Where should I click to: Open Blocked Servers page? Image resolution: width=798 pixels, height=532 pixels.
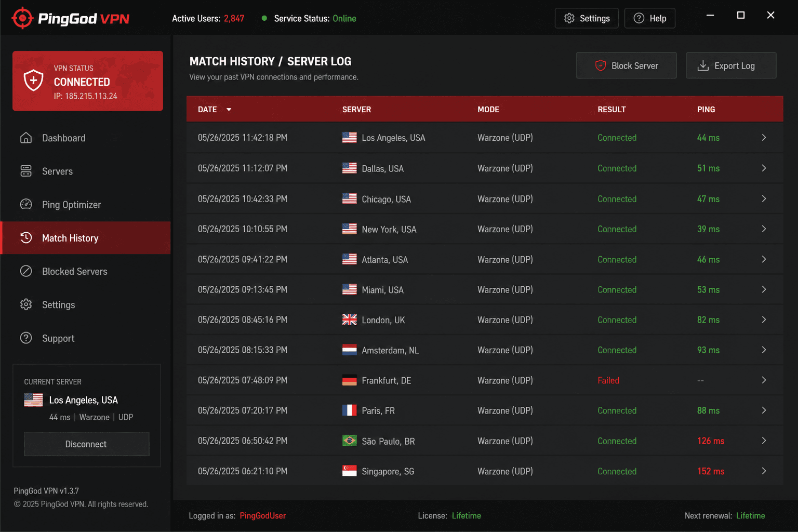coord(86,271)
